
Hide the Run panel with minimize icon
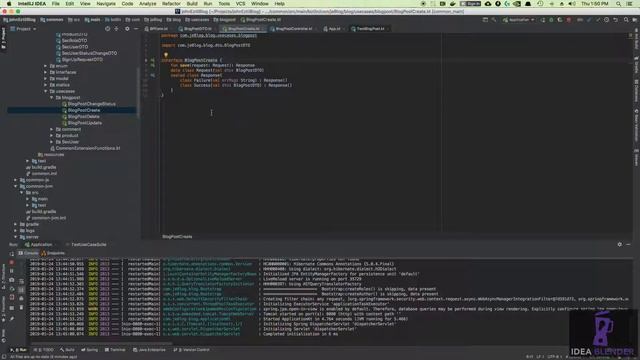(x=628, y=244)
